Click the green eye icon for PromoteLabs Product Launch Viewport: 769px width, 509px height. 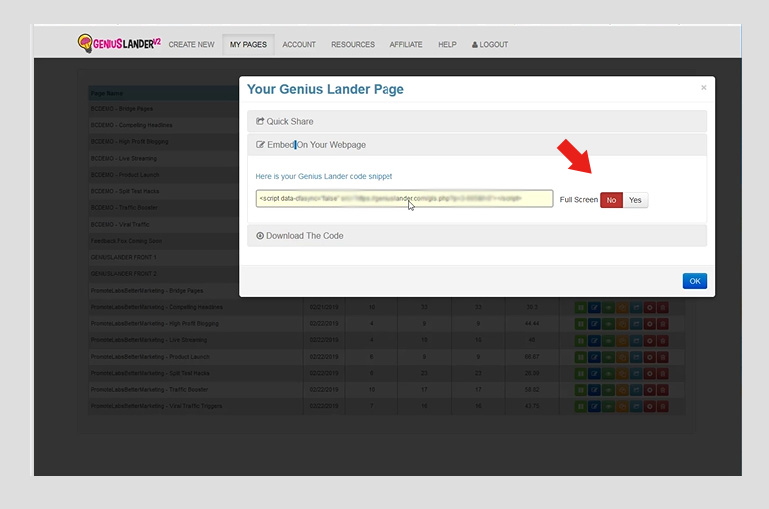(608, 357)
